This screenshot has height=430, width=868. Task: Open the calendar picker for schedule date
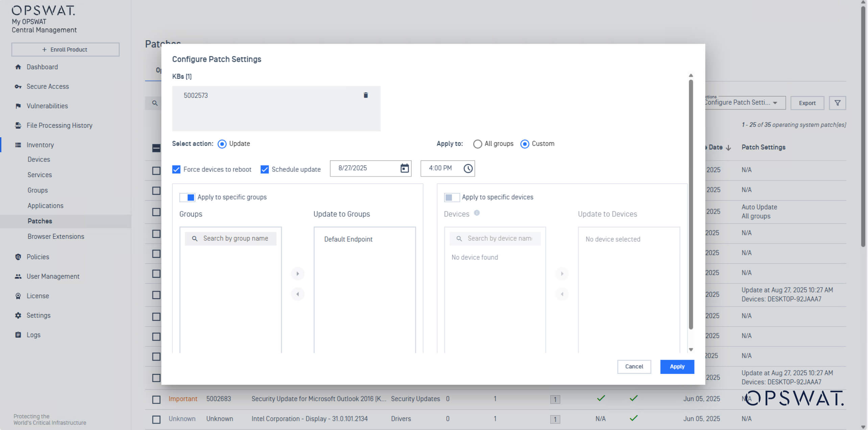click(404, 168)
